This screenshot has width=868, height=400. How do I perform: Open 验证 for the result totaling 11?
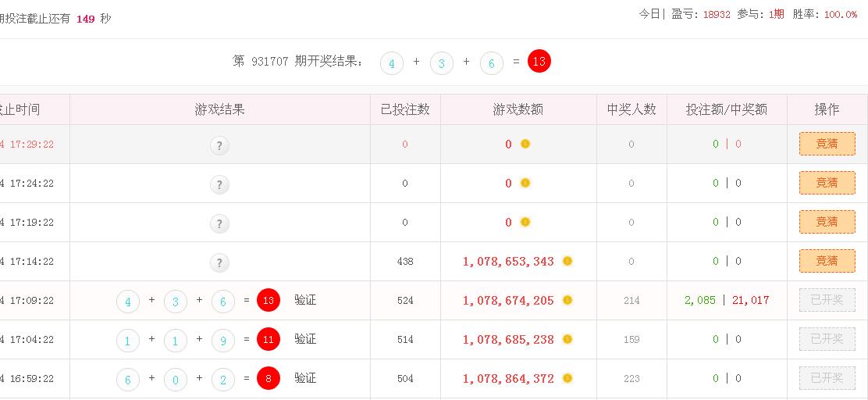pyautogui.click(x=305, y=339)
